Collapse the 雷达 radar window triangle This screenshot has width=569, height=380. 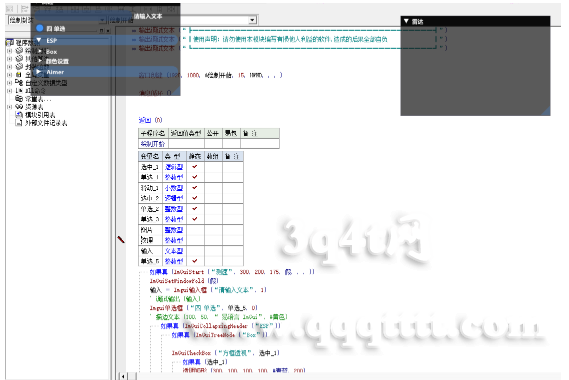tap(406, 21)
